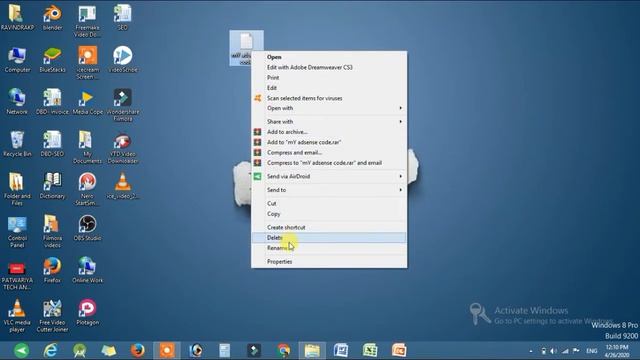
Task: Choose Edit with Adobe Dreamweaver CS3
Action: pyautogui.click(x=329, y=67)
